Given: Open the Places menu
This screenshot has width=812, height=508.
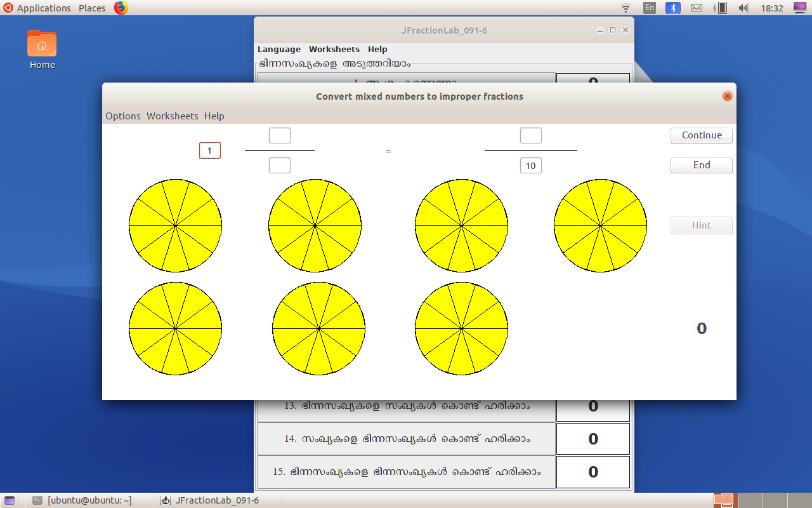Looking at the screenshot, I should pos(92,8).
